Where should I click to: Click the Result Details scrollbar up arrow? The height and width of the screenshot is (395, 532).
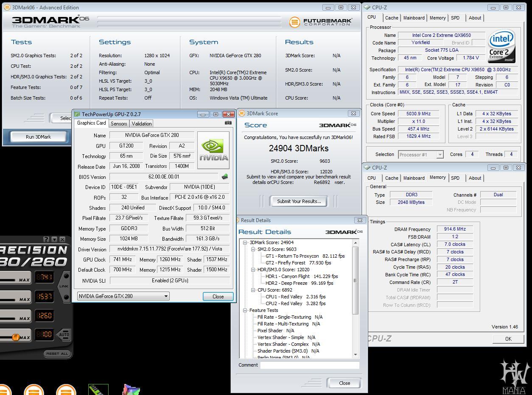click(x=356, y=243)
